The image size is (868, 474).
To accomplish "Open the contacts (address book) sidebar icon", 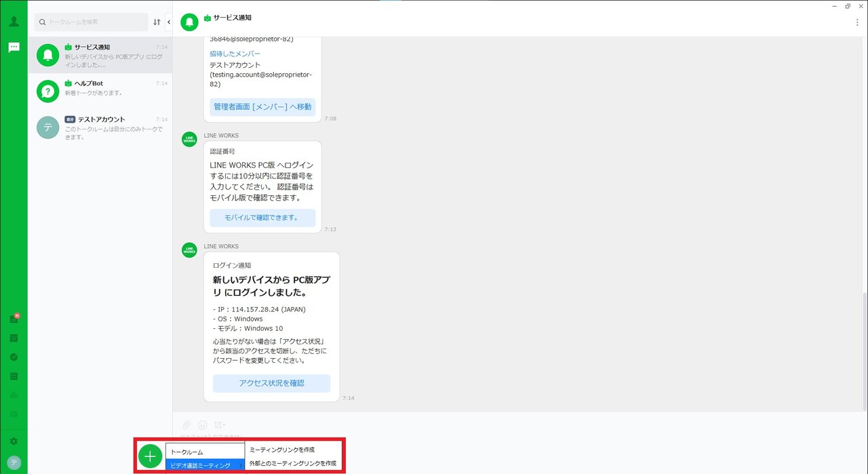I will (14, 22).
